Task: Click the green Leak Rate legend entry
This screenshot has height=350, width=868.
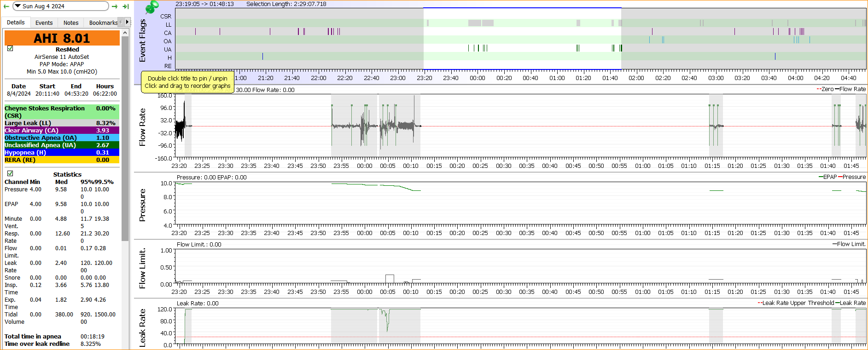Action: coord(851,303)
